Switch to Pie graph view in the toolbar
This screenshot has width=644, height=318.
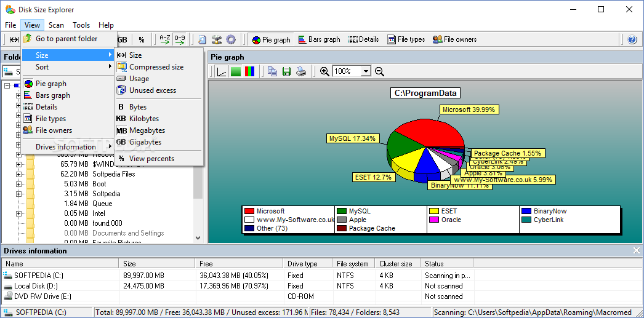[x=272, y=40]
